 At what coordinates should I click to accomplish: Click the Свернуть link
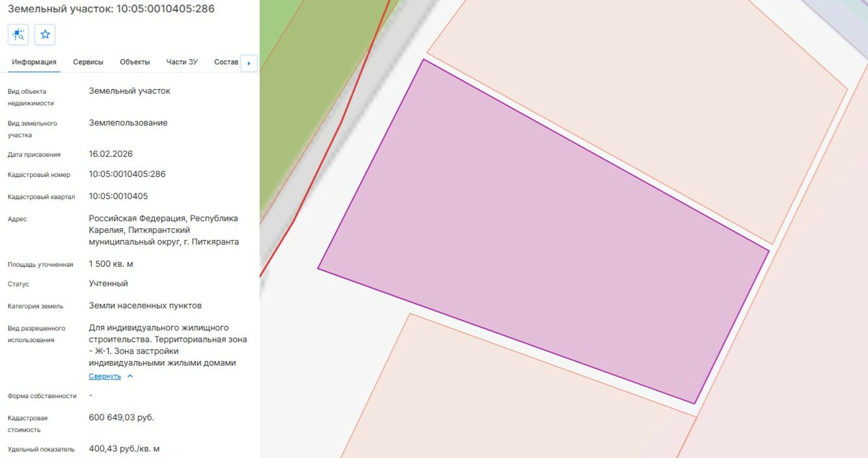click(104, 376)
